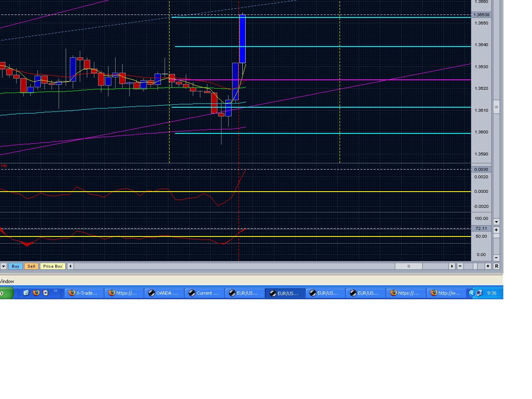Image resolution: width=532 pixels, height=399 pixels.
Task: Click system tray network icon
Action: [x=479, y=293]
